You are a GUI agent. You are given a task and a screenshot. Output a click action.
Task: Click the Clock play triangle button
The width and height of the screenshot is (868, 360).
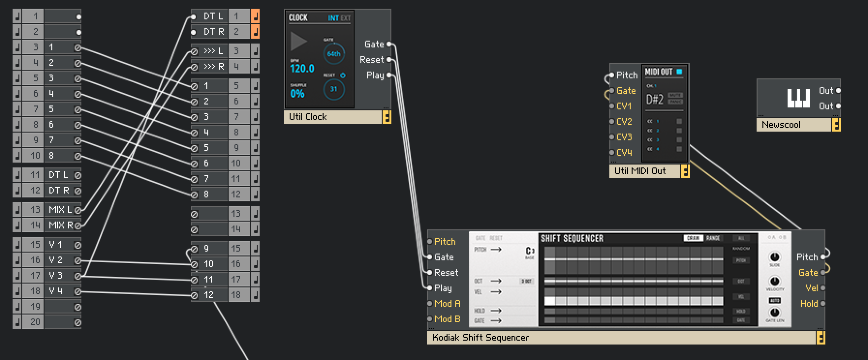tap(298, 42)
